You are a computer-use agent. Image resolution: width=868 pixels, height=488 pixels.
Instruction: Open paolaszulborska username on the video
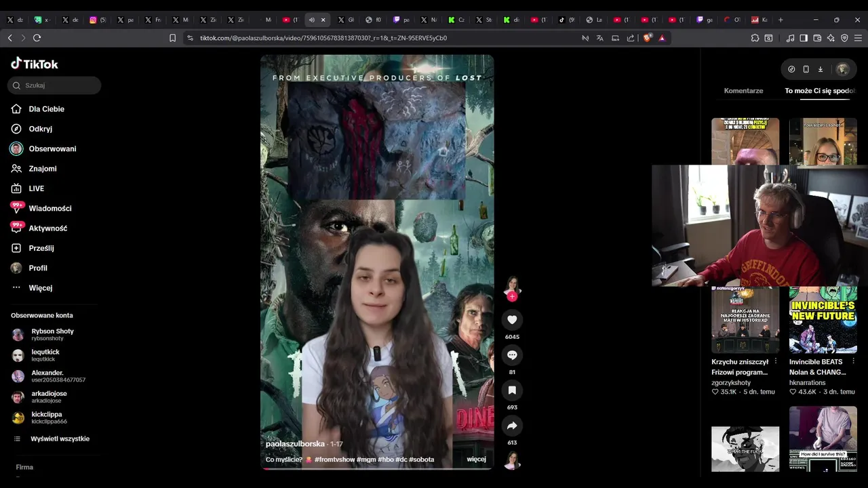click(295, 444)
